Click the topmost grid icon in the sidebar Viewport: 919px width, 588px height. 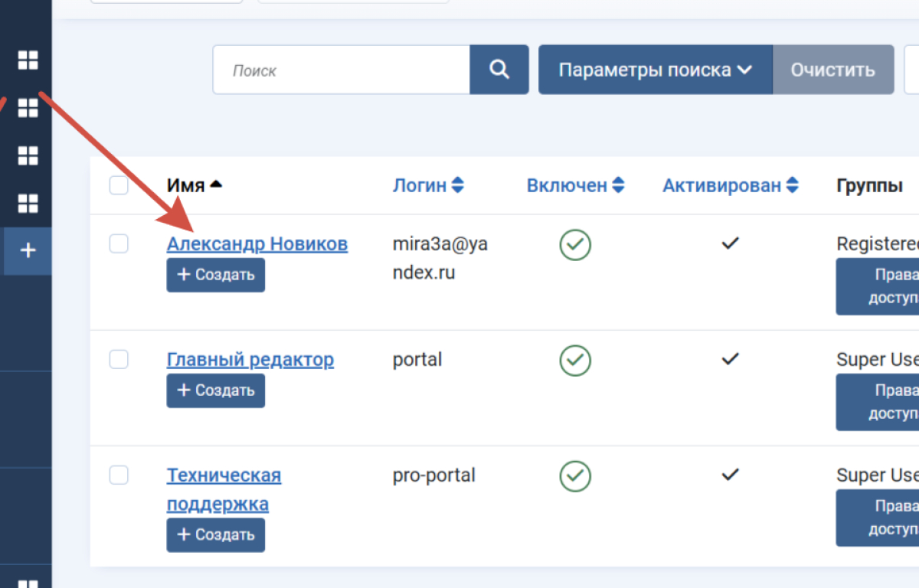(x=28, y=60)
